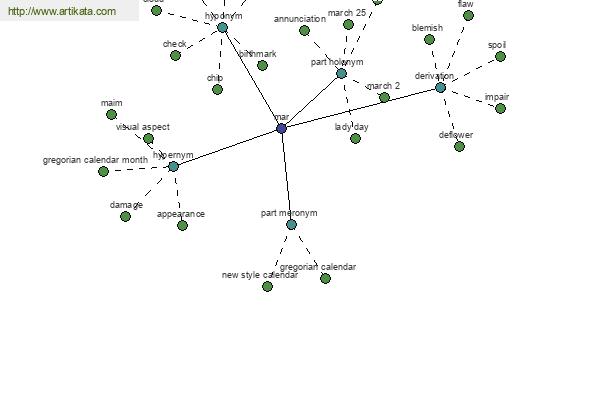Click the 'lady day' word node
This screenshot has height=400, width=600.
(x=355, y=139)
